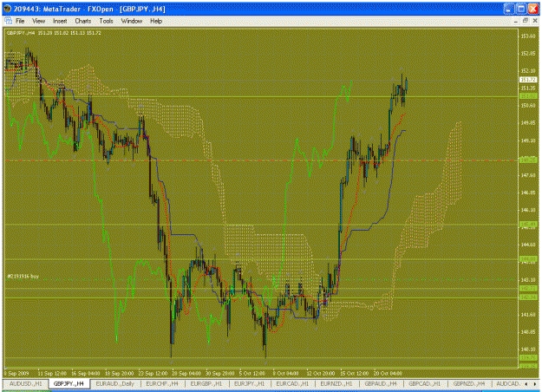Screen dimensions: 542x392
Task: Click the #2191516 buy order label
Action: point(23,277)
